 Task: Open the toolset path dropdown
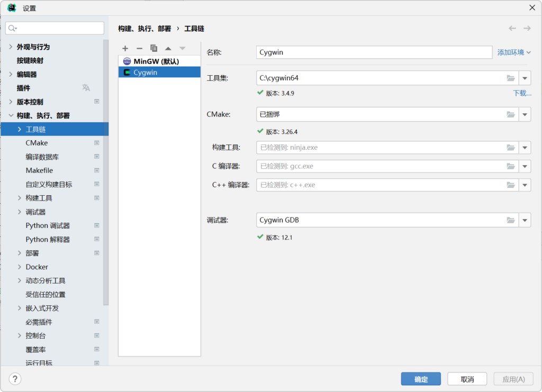click(525, 78)
